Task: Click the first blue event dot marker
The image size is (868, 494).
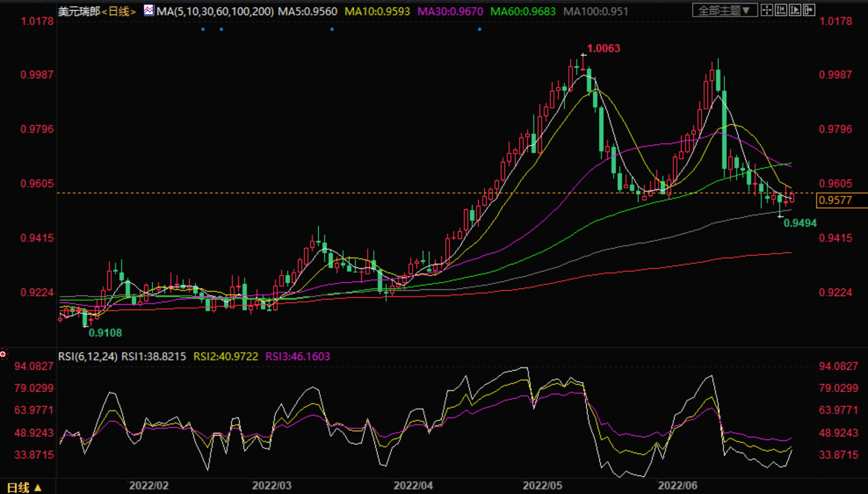Action: pyautogui.click(x=203, y=29)
